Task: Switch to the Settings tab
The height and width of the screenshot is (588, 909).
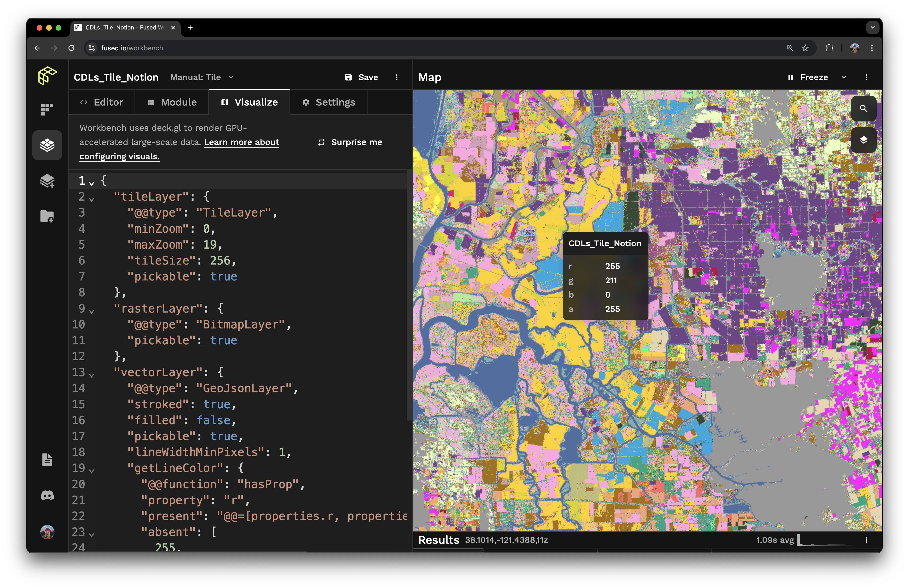Action: coord(328,102)
